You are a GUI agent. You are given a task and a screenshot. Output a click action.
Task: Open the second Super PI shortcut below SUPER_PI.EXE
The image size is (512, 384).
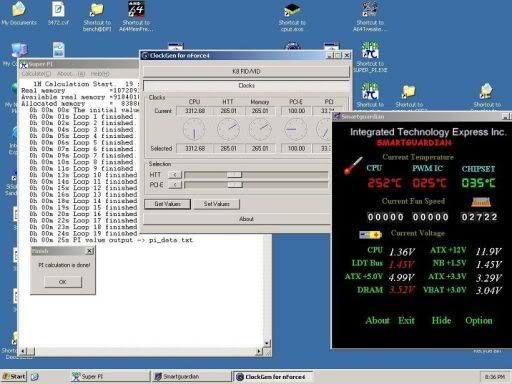click(x=370, y=91)
